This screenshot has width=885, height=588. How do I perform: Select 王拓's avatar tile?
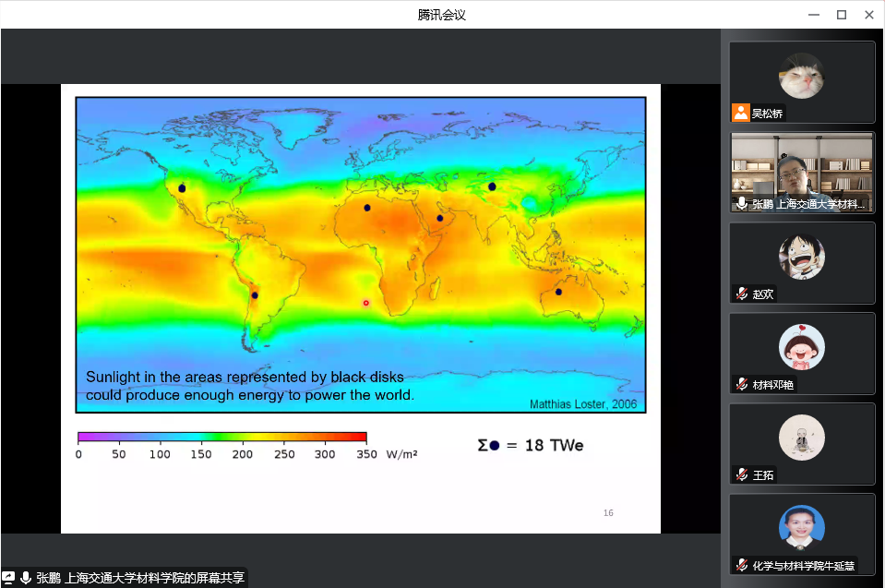click(x=801, y=438)
